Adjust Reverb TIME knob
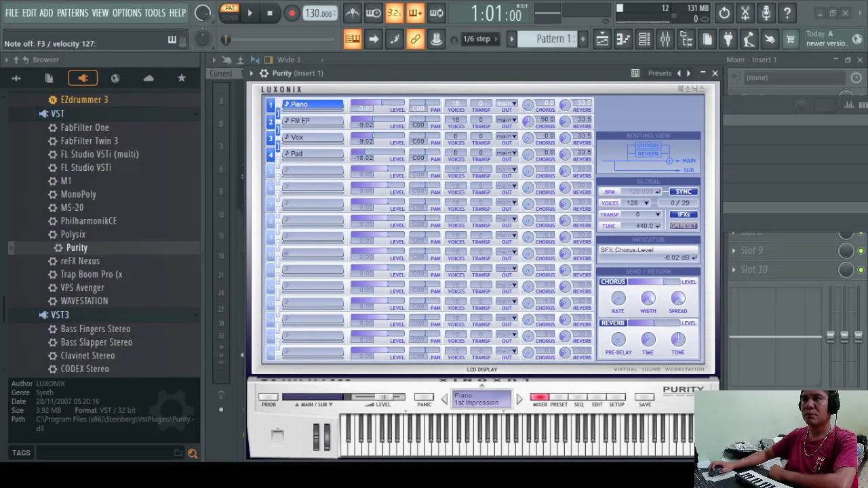This screenshot has width=868, height=488. 648,339
